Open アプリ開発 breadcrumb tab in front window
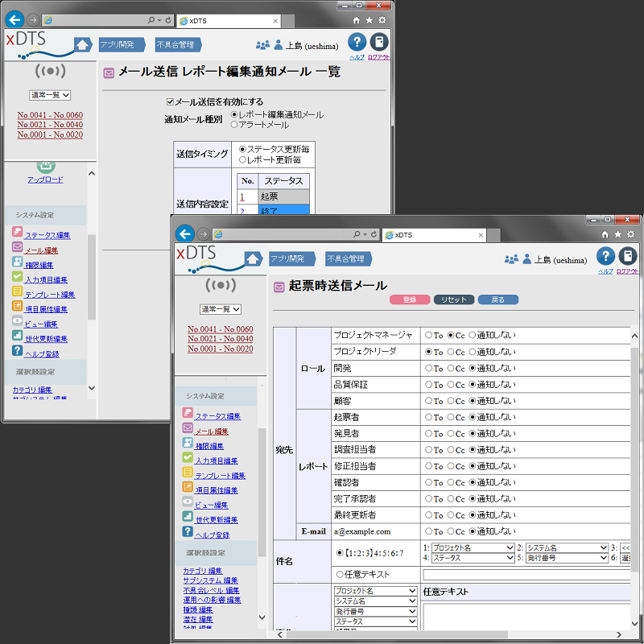This screenshot has height=644, width=644. [x=288, y=258]
